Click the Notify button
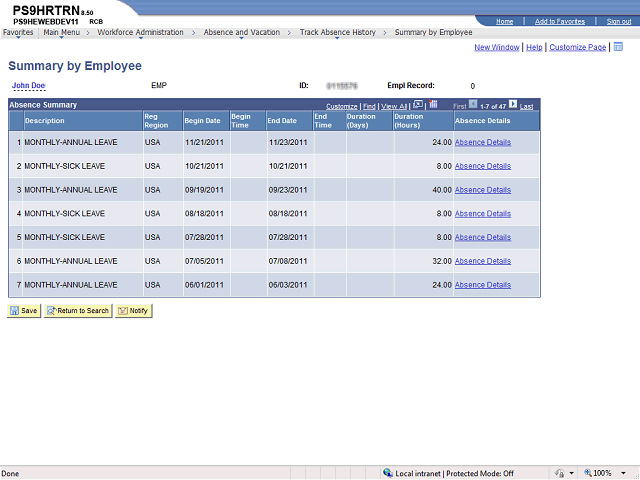This screenshot has height=480, width=640. (133, 311)
